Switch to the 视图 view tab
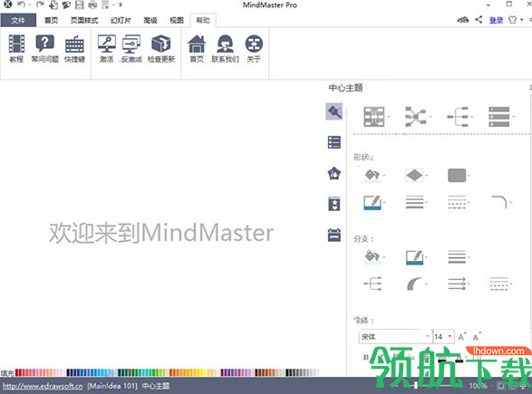This screenshot has height=394, width=532. [x=177, y=20]
